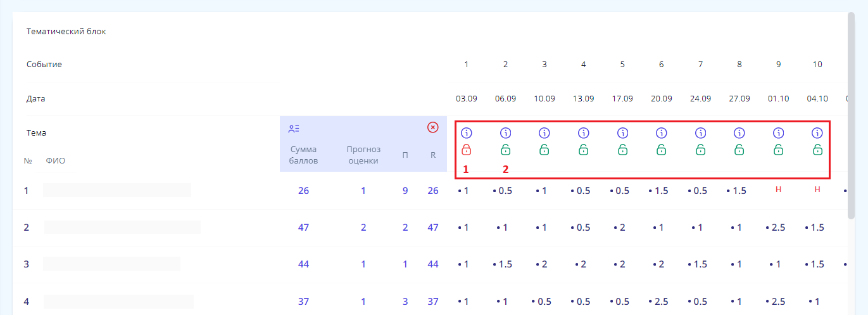Toggle the green padlock for event 9
The width and height of the screenshot is (868, 315).
pyautogui.click(x=779, y=150)
